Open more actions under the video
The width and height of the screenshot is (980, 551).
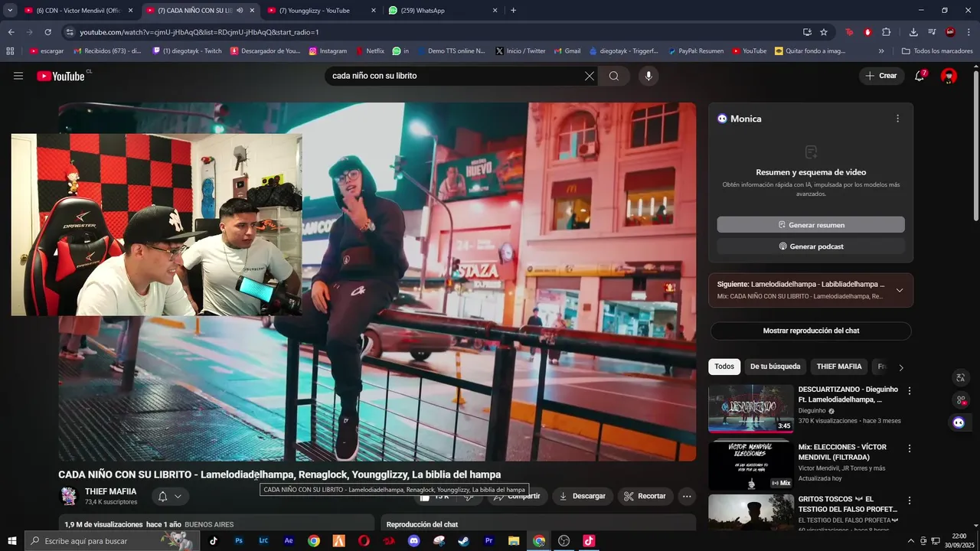click(x=687, y=496)
